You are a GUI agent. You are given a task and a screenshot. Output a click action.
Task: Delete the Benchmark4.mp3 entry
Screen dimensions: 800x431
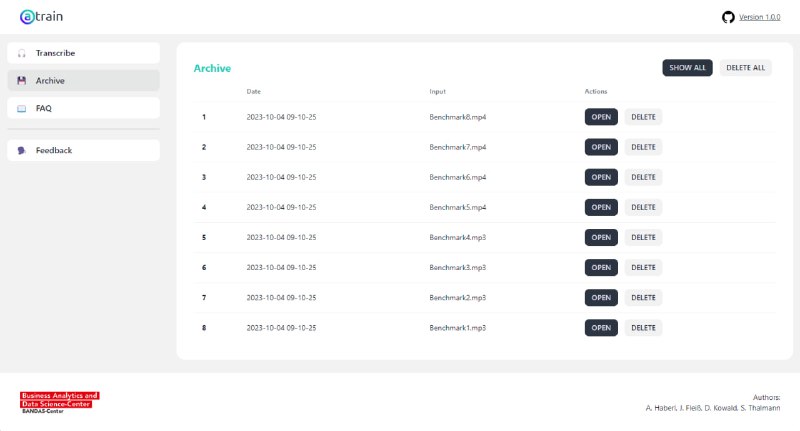643,237
